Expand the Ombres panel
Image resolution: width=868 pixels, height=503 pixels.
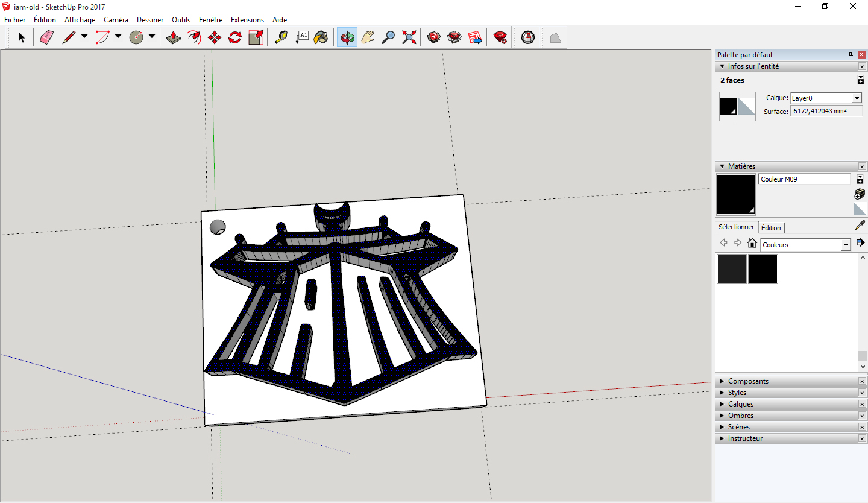pyautogui.click(x=722, y=416)
